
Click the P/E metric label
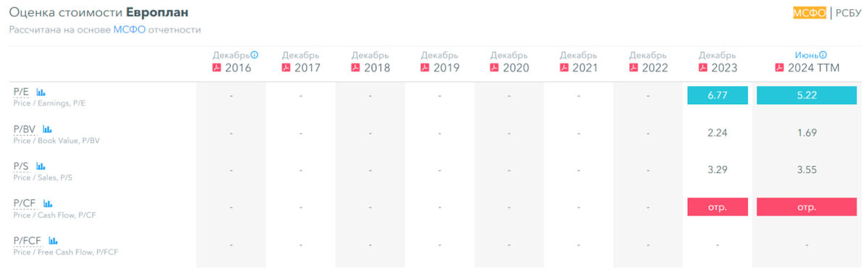21,93
